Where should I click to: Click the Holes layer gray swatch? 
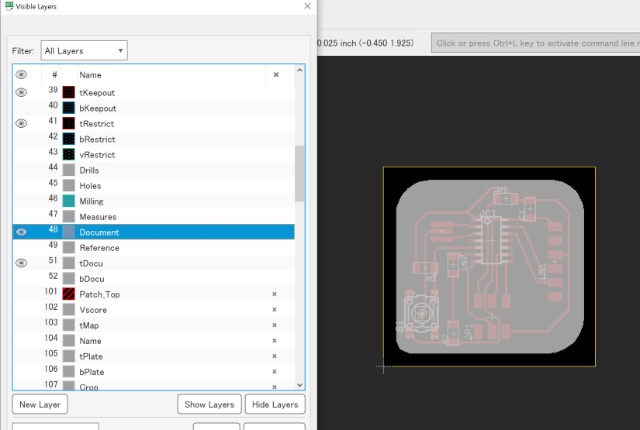click(x=69, y=186)
